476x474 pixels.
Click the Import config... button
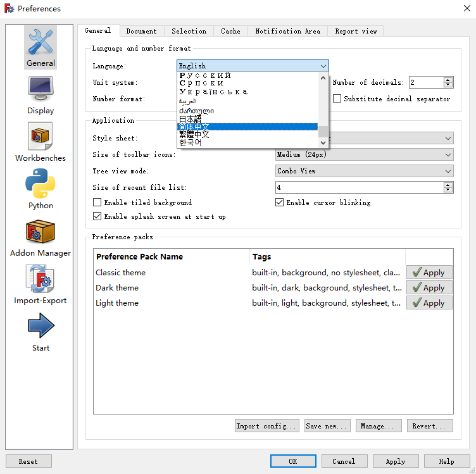coord(267,426)
